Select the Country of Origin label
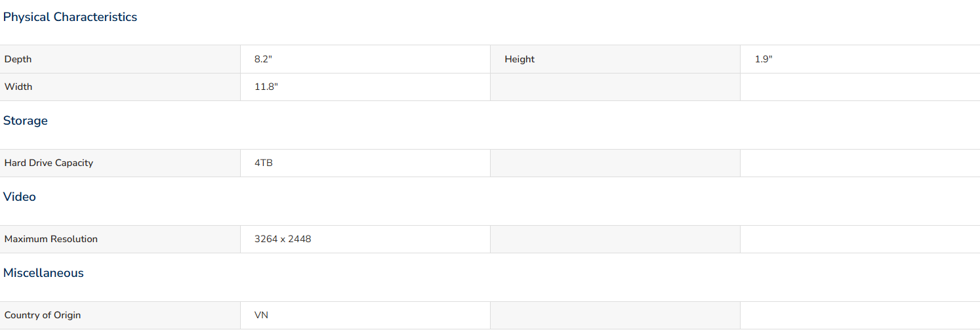 [x=43, y=315]
